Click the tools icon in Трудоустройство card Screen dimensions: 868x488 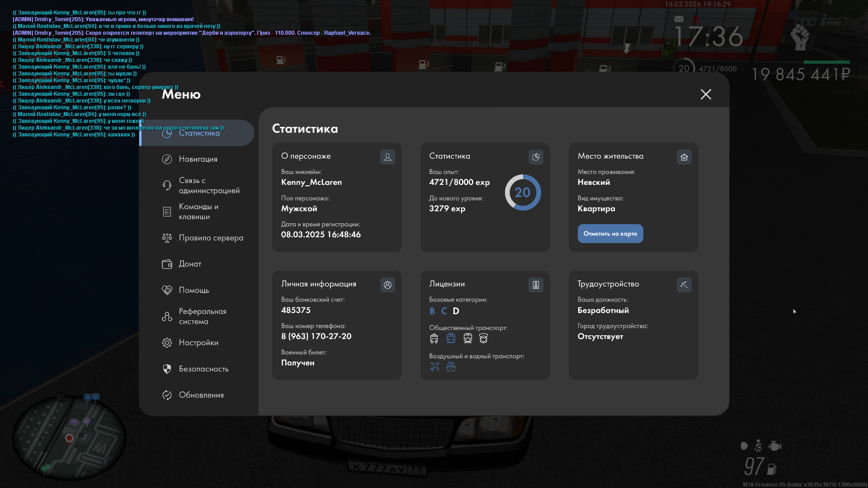684,285
